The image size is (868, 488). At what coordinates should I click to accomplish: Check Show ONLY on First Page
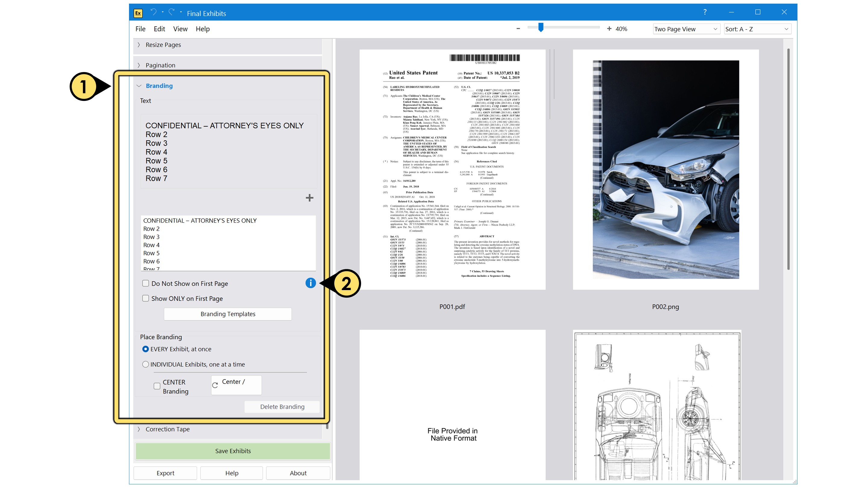(146, 298)
